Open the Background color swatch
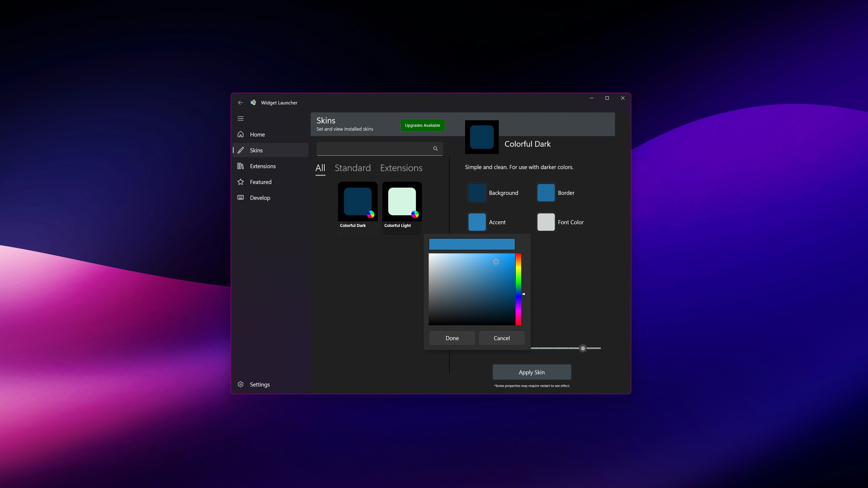The image size is (868, 488). pos(476,193)
